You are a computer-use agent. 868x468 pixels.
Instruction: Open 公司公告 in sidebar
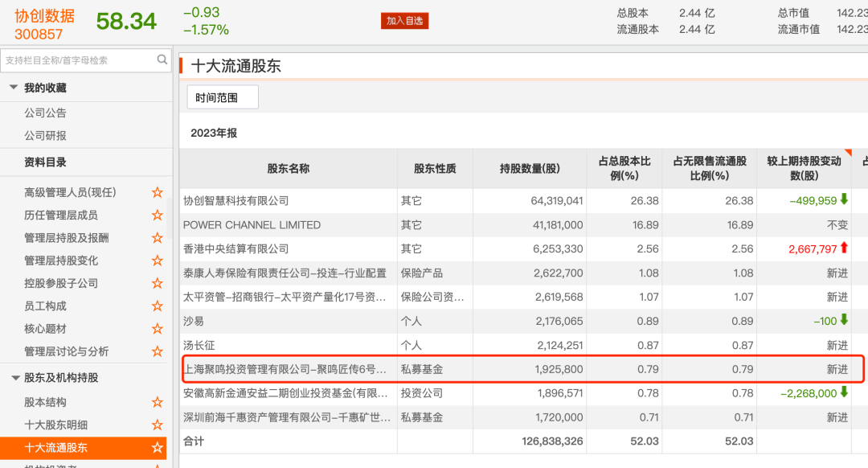(45, 113)
